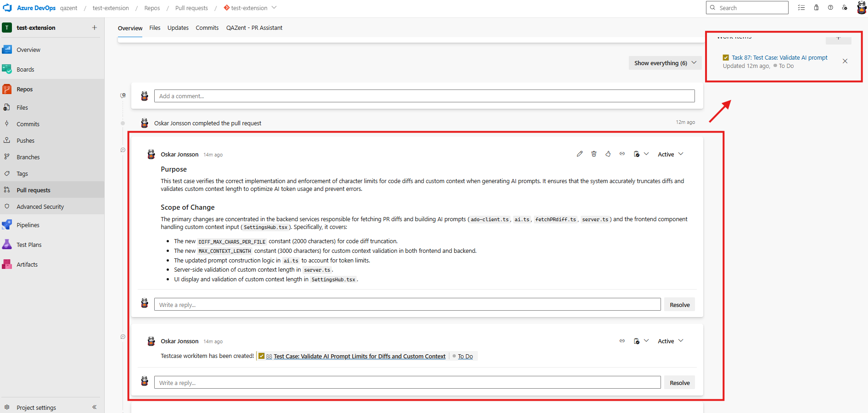Open Active status dropdown on Testcase workitem comment

tap(670, 341)
